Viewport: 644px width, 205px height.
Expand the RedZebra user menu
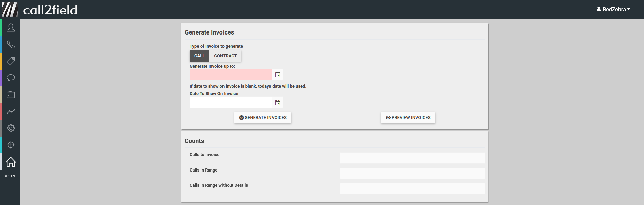tap(613, 9)
